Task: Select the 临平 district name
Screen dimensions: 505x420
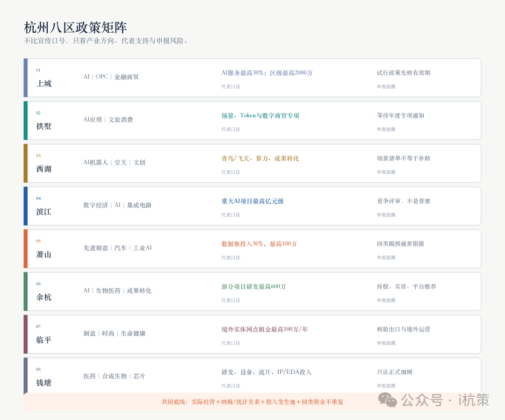Action: pos(44,340)
